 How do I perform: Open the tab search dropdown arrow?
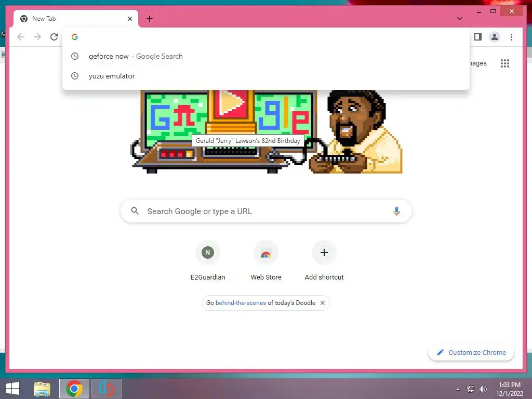coord(459,19)
